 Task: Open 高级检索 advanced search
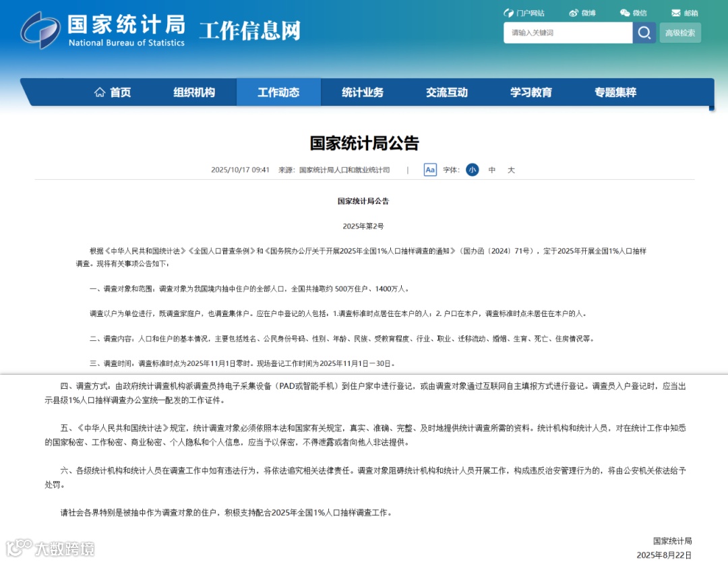[x=680, y=32]
